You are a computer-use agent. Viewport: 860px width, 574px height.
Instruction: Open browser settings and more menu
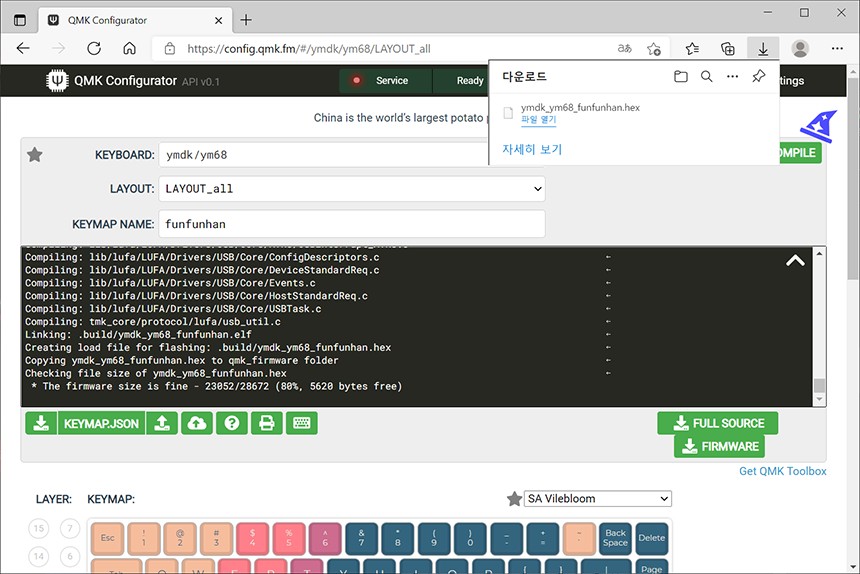837,49
